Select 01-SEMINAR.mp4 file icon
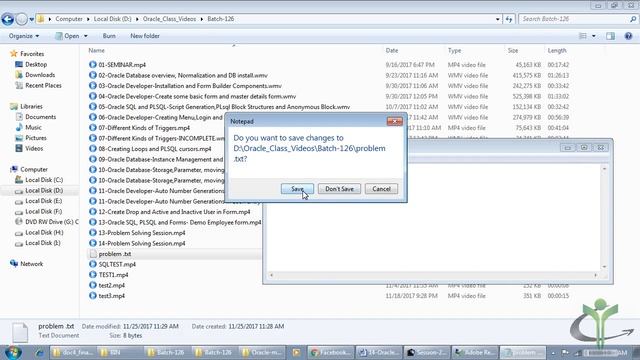Screen dimensions: 640x360 click(93, 64)
